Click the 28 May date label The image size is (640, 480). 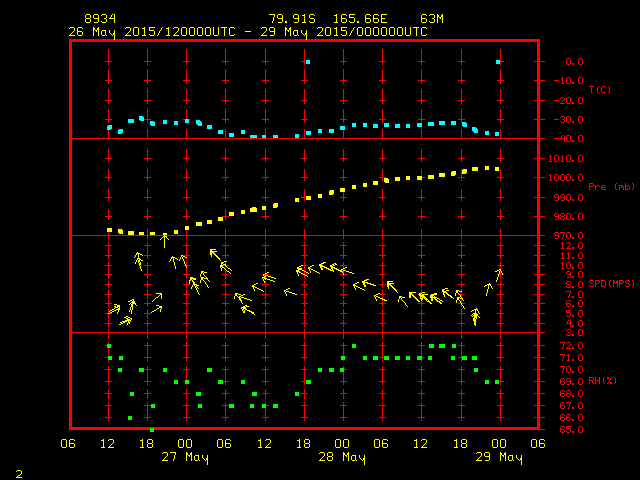tap(342, 457)
